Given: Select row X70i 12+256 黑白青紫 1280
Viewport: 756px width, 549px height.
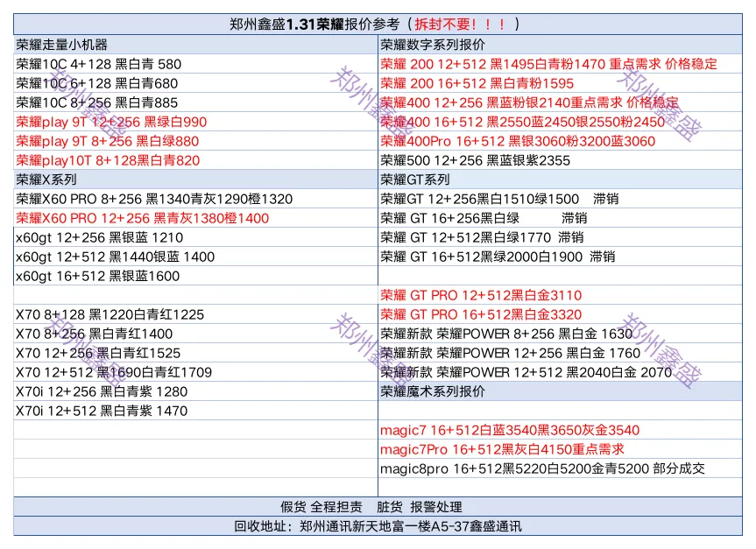Looking at the screenshot, I should pyautogui.click(x=195, y=391).
